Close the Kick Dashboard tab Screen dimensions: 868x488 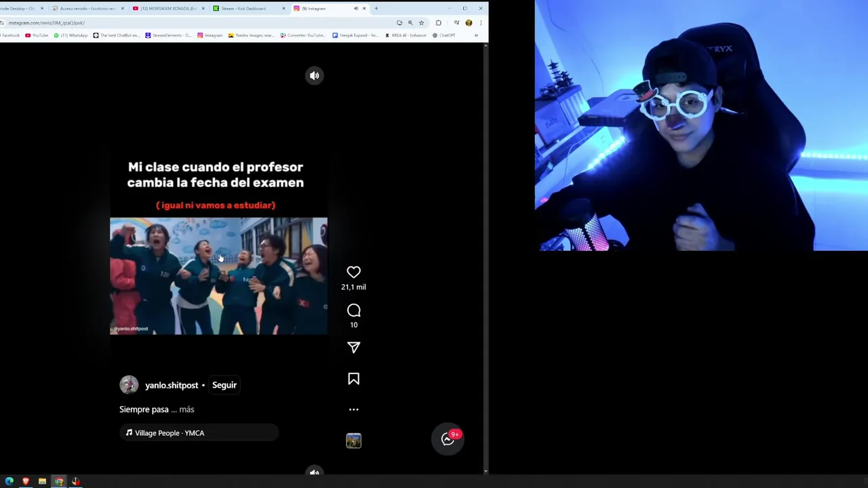click(x=283, y=8)
